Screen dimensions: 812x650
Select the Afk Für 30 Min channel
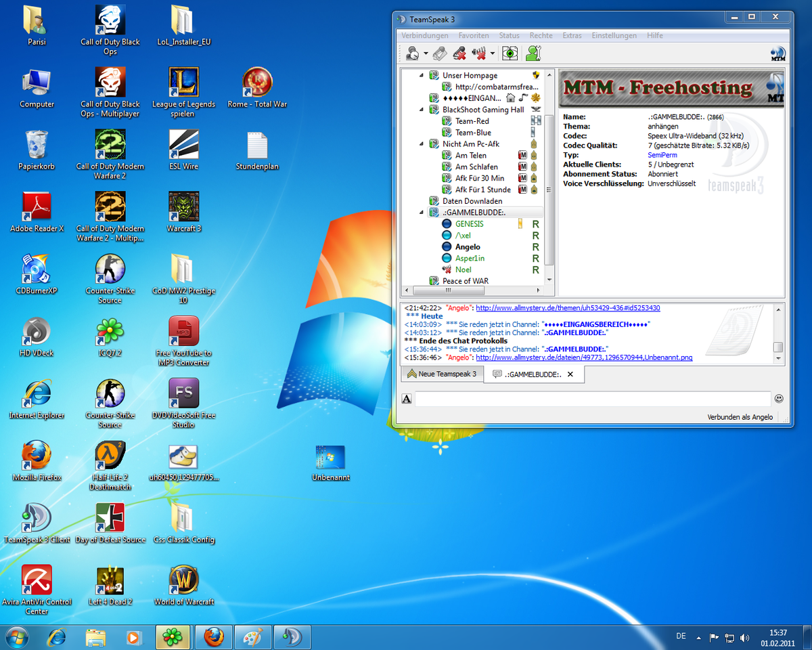click(479, 178)
